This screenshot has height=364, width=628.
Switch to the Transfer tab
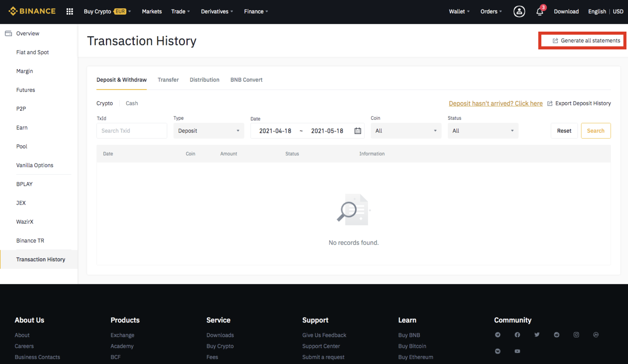click(168, 80)
